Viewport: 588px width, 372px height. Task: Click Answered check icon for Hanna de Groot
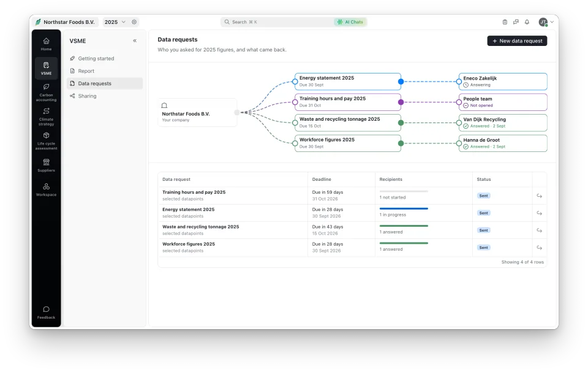[x=466, y=146]
